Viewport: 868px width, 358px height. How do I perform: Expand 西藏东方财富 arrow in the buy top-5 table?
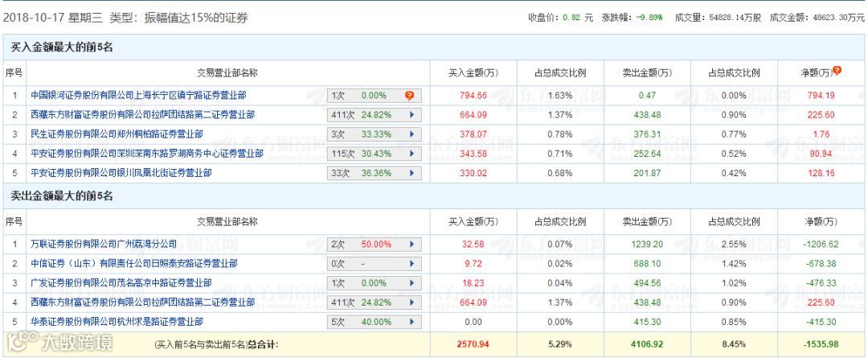tap(411, 115)
